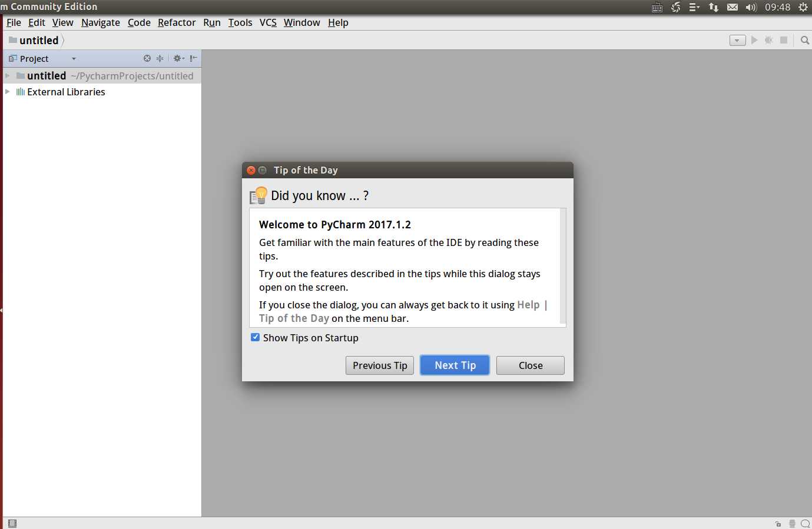Click tool windows toggle icon in status bar
This screenshot has height=529, width=812.
[x=12, y=523]
